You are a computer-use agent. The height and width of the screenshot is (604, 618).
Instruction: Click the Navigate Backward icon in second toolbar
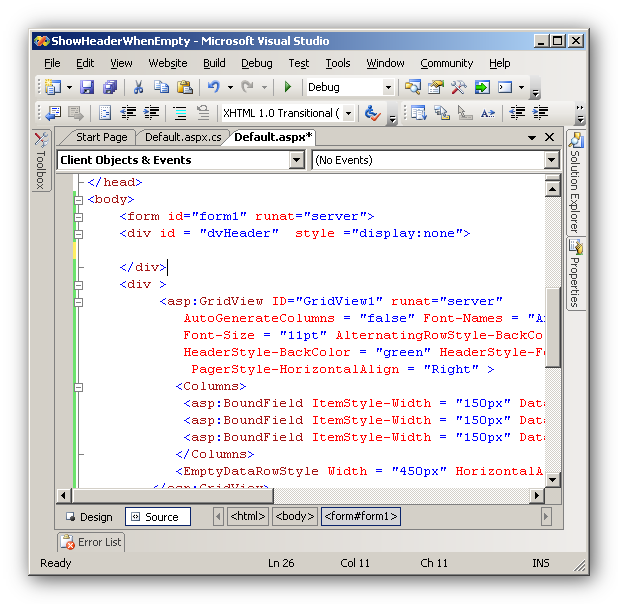pyautogui.click(x=53, y=114)
